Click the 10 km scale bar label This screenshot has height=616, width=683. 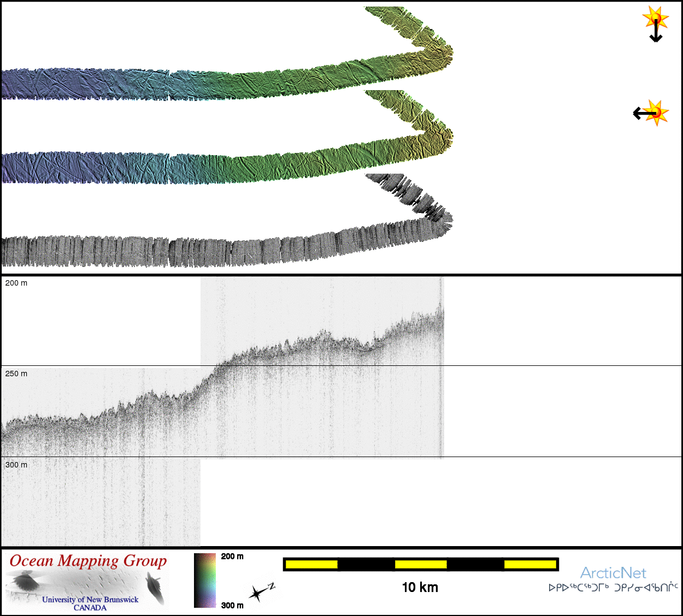click(x=420, y=587)
